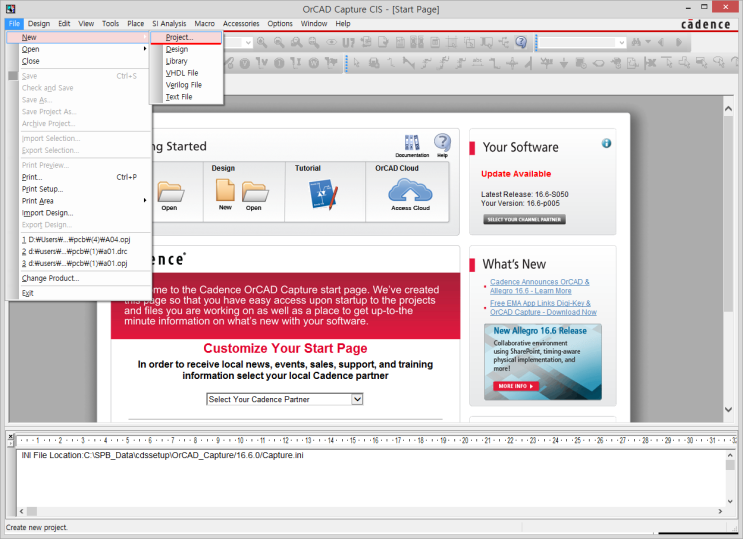This screenshot has height=539, width=743.
Task: Click the Access Cloud icon
Action: (410, 194)
